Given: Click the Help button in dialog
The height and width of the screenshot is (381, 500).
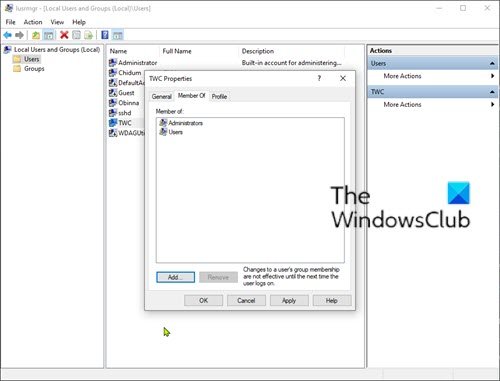Looking at the screenshot, I should [x=332, y=301].
